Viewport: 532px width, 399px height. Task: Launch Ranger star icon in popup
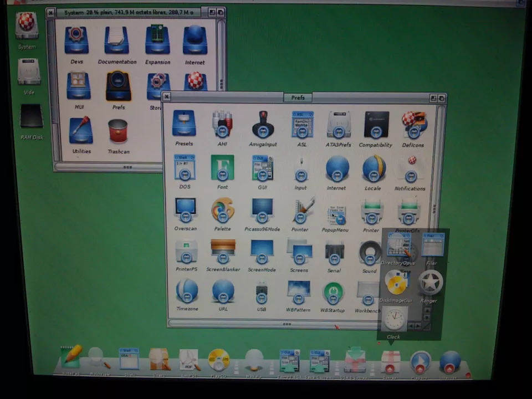point(429,283)
